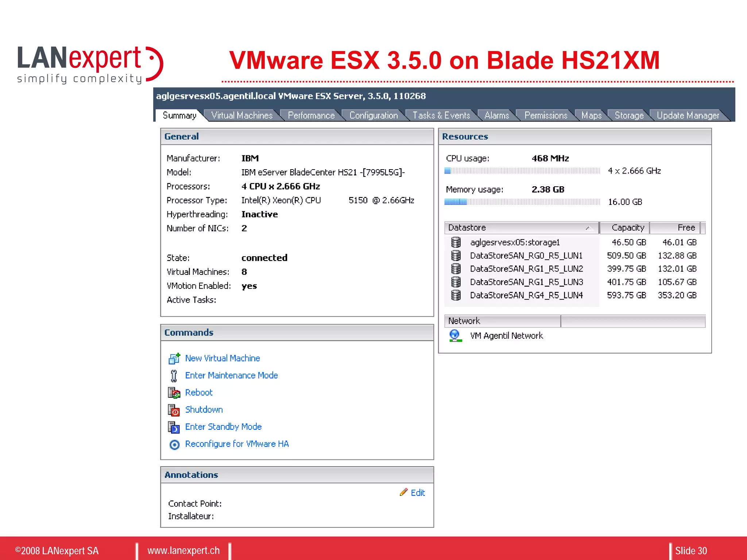Click the 353.20 GB free value
747x560 pixels.
(x=677, y=295)
